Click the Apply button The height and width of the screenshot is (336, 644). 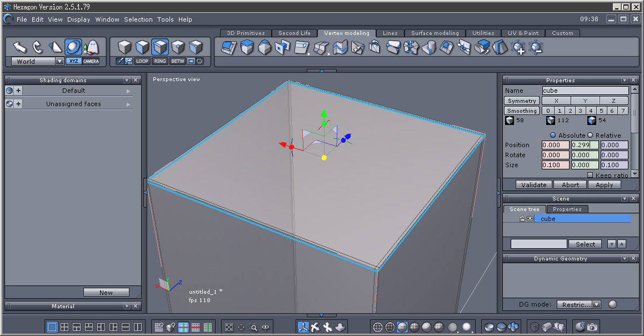pos(605,185)
